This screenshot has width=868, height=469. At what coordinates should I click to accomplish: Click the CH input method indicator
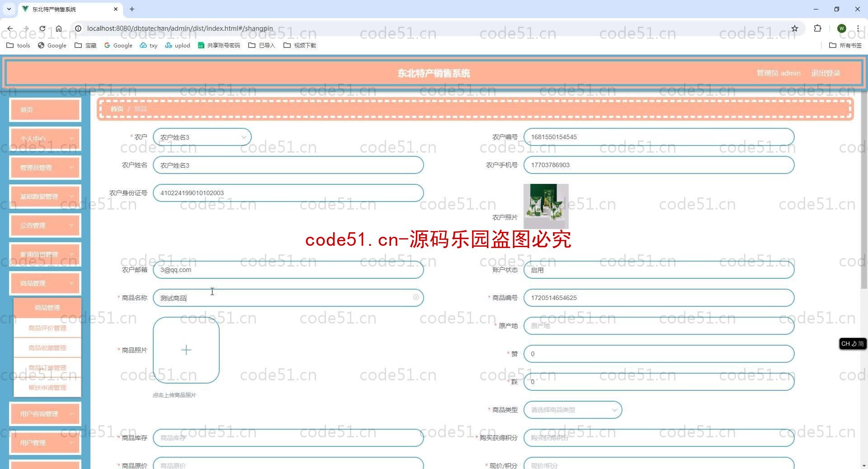tap(853, 344)
